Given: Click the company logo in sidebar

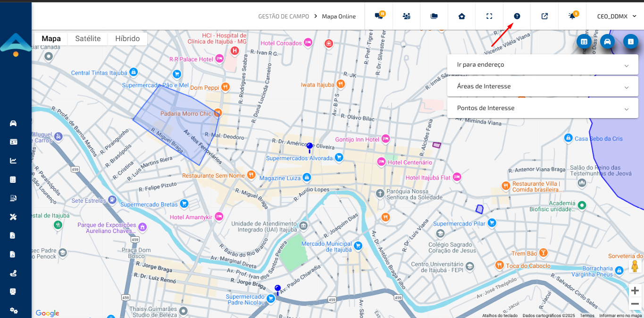Looking at the screenshot, I should pos(16,44).
